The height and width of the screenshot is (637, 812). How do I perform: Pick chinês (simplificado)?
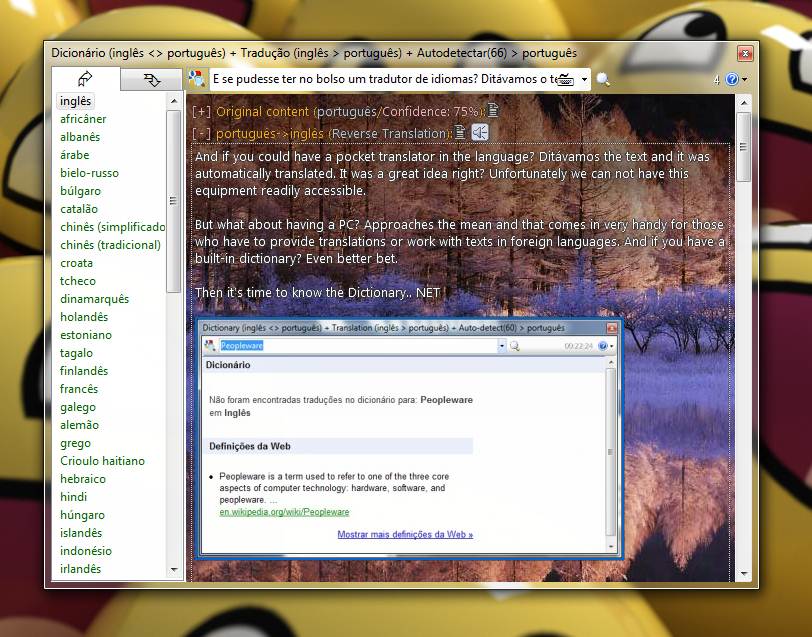click(x=112, y=227)
